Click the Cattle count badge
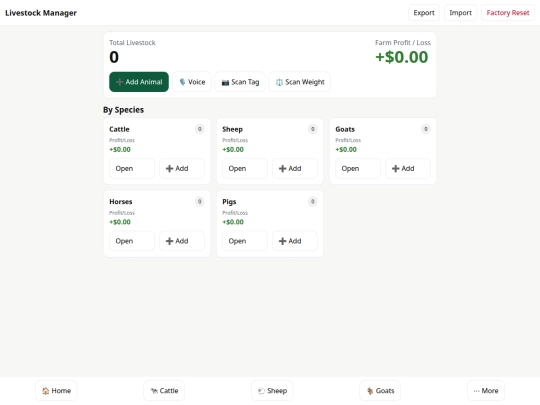This screenshot has width=540, height=405. pyautogui.click(x=199, y=129)
